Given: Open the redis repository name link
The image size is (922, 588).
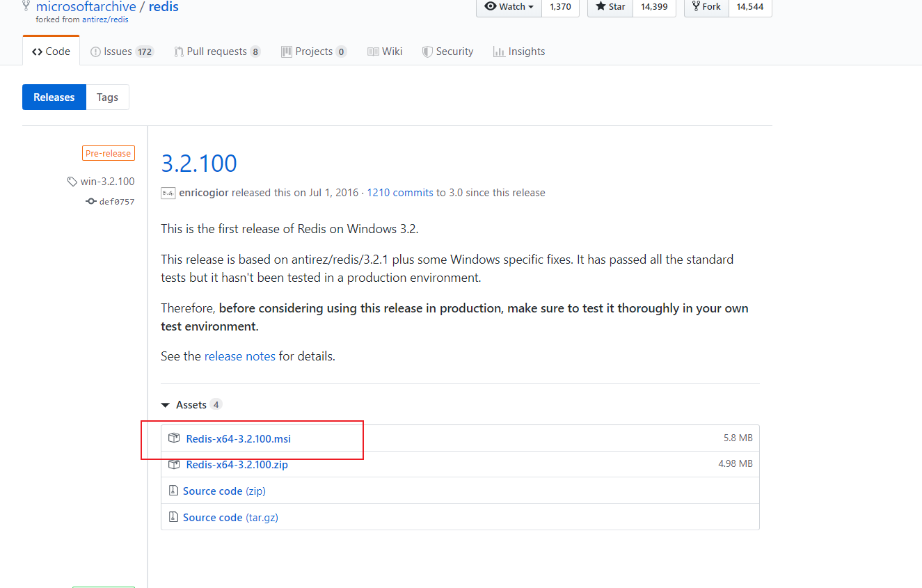Looking at the screenshot, I should (x=164, y=7).
